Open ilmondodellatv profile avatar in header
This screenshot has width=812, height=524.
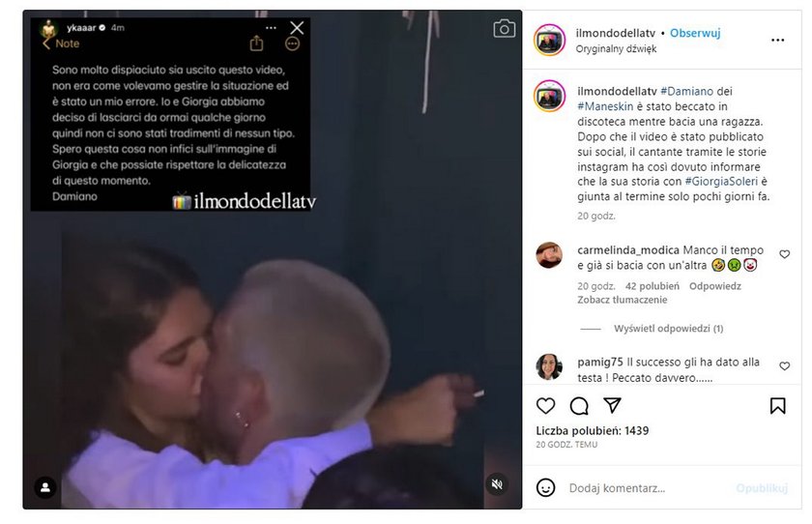coord(549,40)
